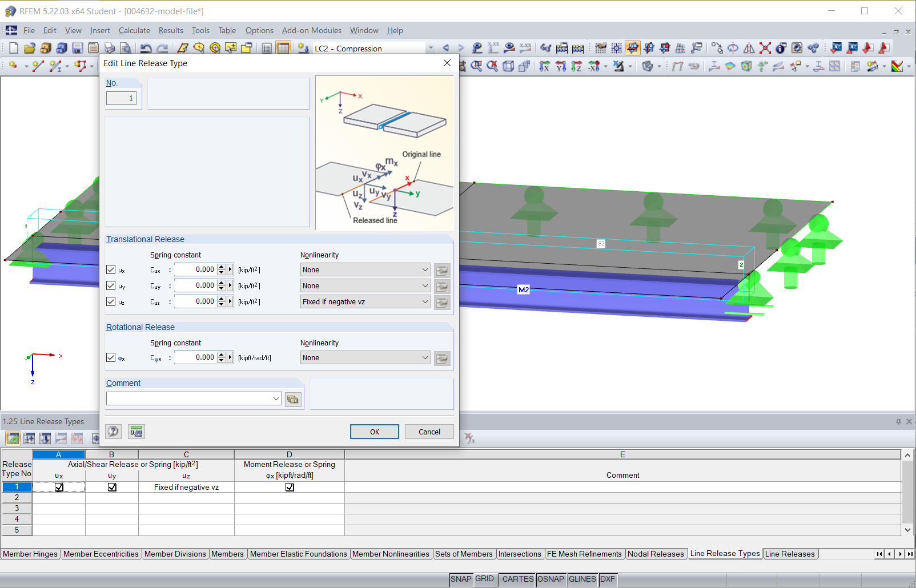Viewport: 916px width, 588px height.
Task: Click the New model icon
Action: click(14, 48)
